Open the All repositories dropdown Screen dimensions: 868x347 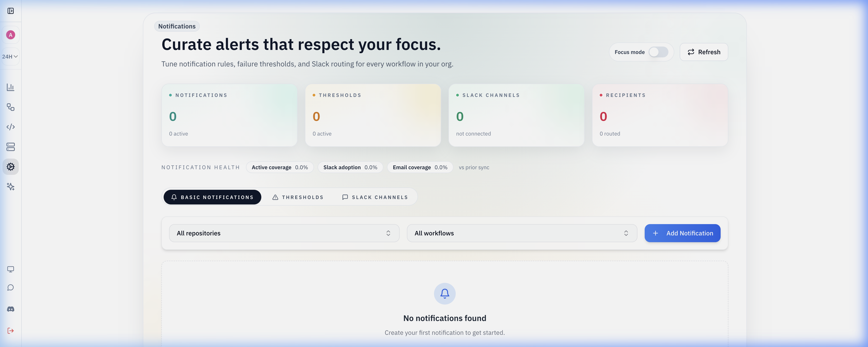pyautogui.click(x=284, y=233)
